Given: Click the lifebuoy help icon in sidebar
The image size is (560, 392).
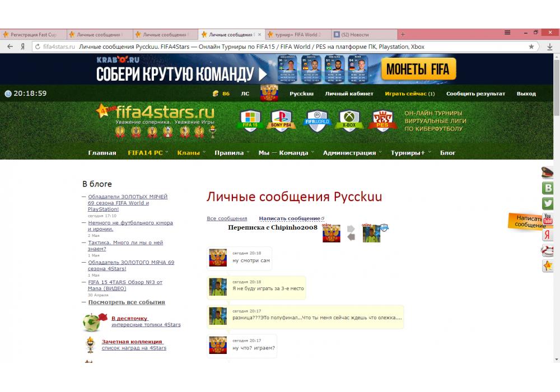Looking at the screenshot, I should tap(548, 251).
